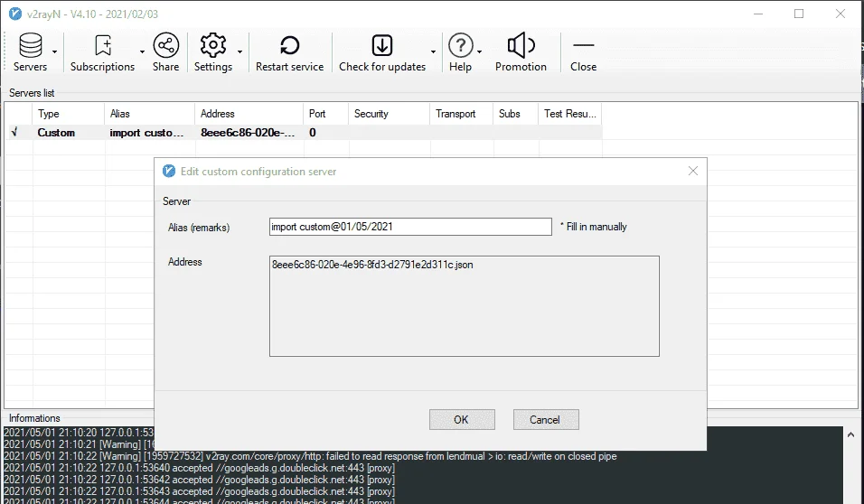This screenshot has width=864, height=504.
Task: Sort by the Address column header
Action: tap(249, 114)
